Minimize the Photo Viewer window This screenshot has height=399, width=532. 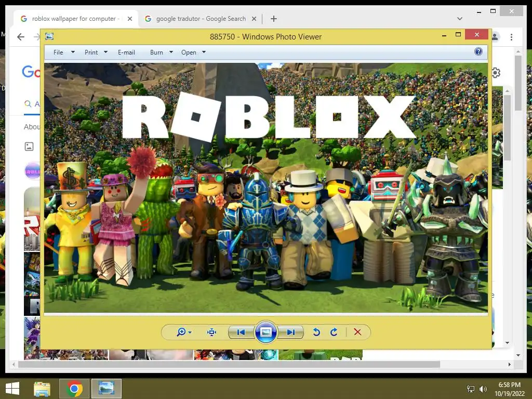pyautogui.click(x=444, y=35)
